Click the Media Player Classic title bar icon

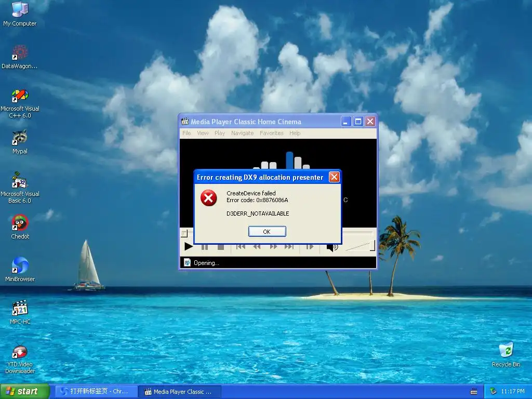coord(185,121)
